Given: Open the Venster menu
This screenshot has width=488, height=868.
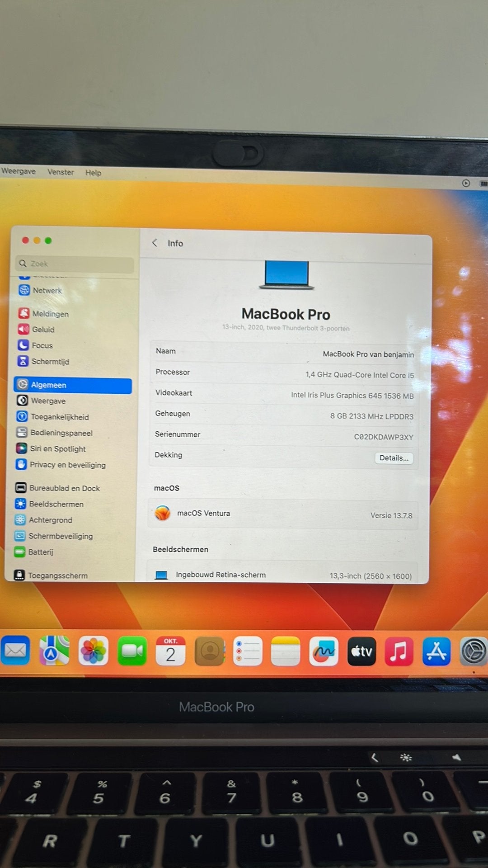Looking at the screenshot, I should pyautogui.click(x=61, y=172).
